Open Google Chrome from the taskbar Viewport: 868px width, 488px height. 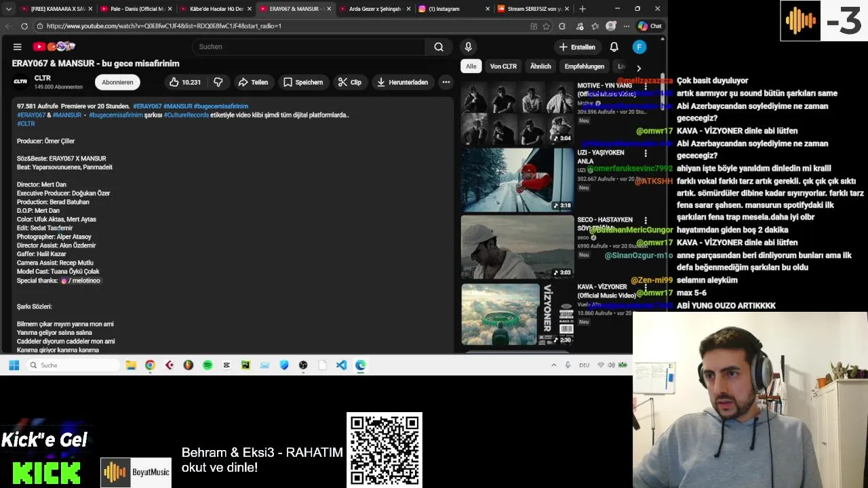click(150, 365)
